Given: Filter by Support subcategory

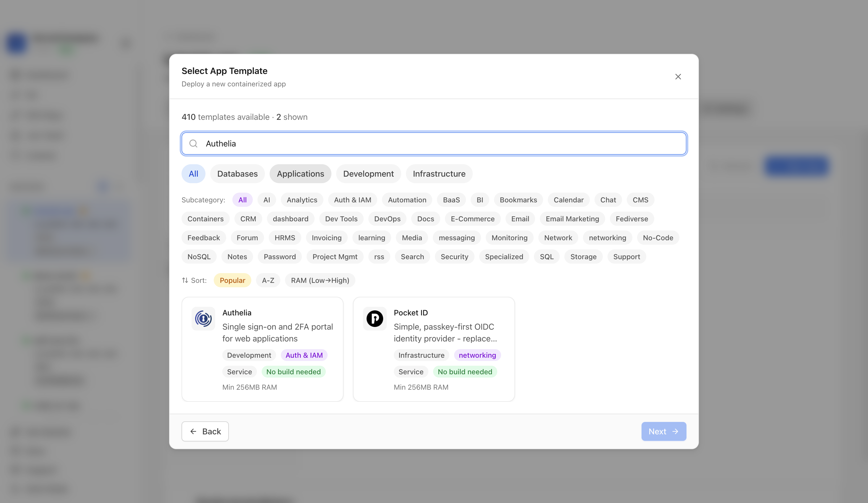Looking at the screenshot, I should [x=626, y=257].
